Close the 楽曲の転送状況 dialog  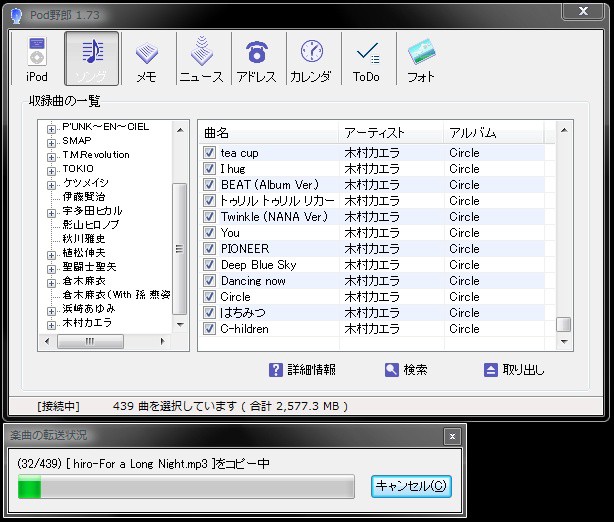click(x=452, y=436)
